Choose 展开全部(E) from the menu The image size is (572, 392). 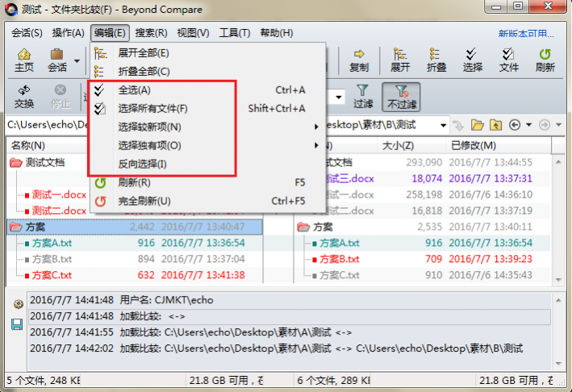click(x=208, y=53)
